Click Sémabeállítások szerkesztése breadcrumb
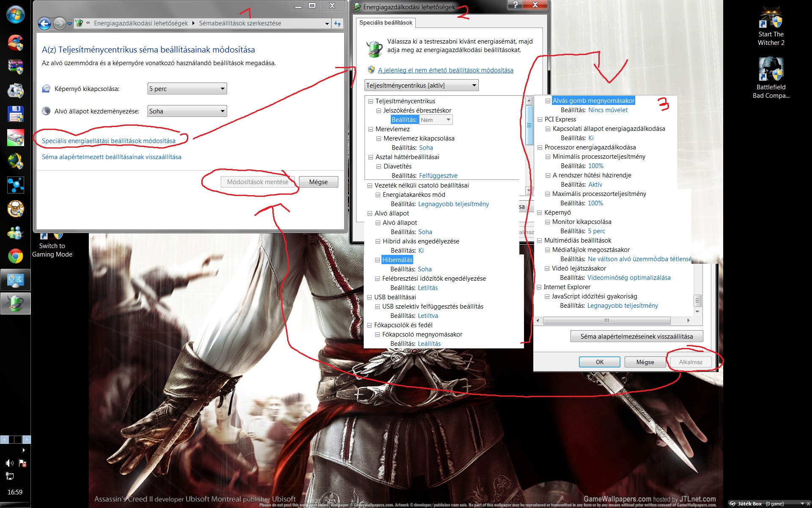 click(240, 23)
